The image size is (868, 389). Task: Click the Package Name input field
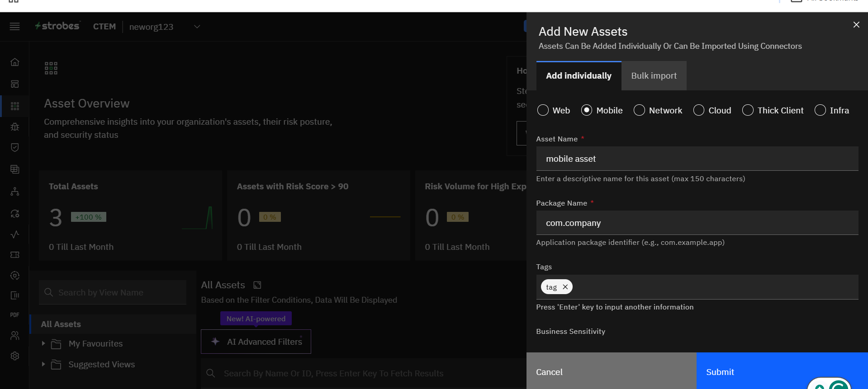coord(697,223)
